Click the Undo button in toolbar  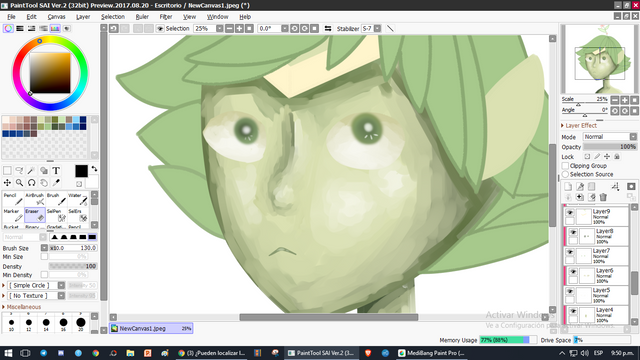[x=114, y=28]
